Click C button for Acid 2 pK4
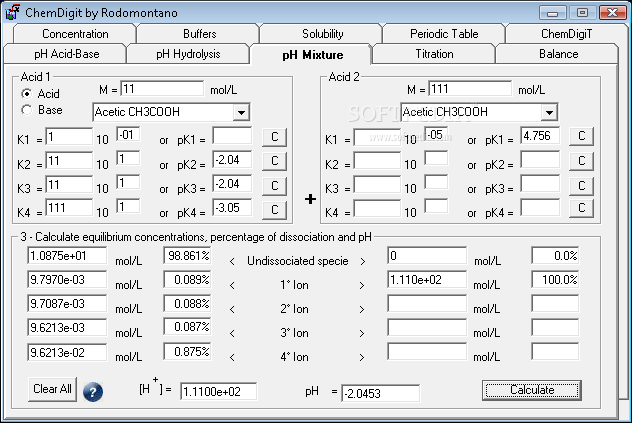The height and width of the screenshot is (423, 632). (x=582, y=208)
